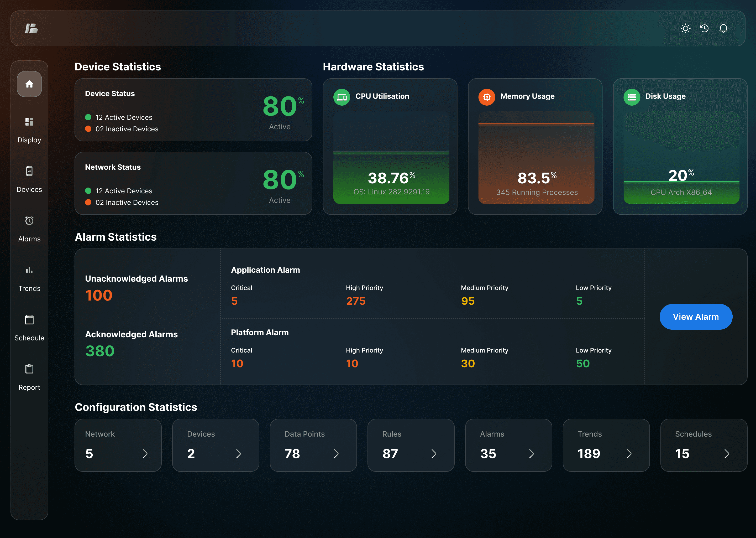Open the Report clipboard icon in sidebar

point(29,369)
